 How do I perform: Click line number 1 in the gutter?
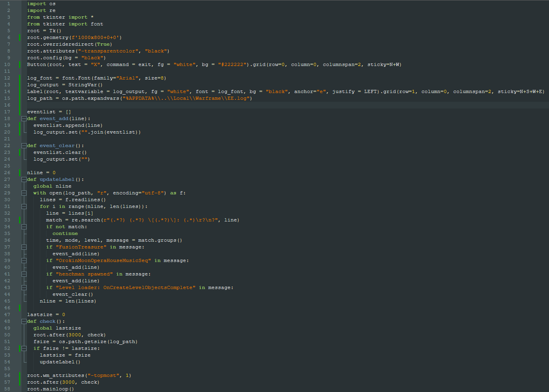click(8, 4)
